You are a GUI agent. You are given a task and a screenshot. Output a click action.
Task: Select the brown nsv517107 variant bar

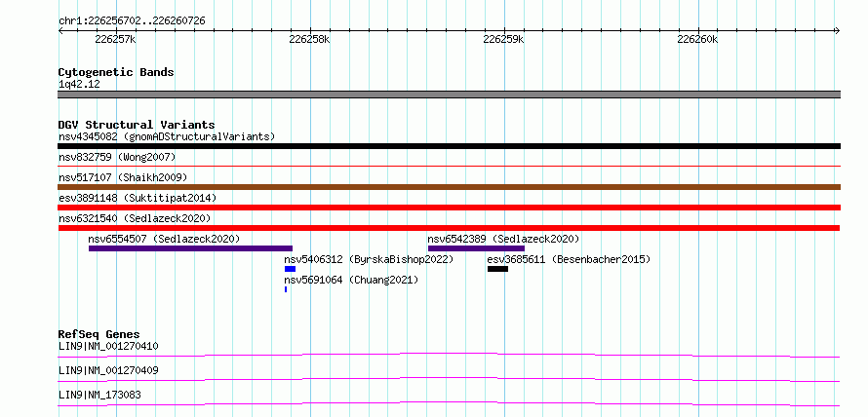pyautogui.click(x=449, y=187)
